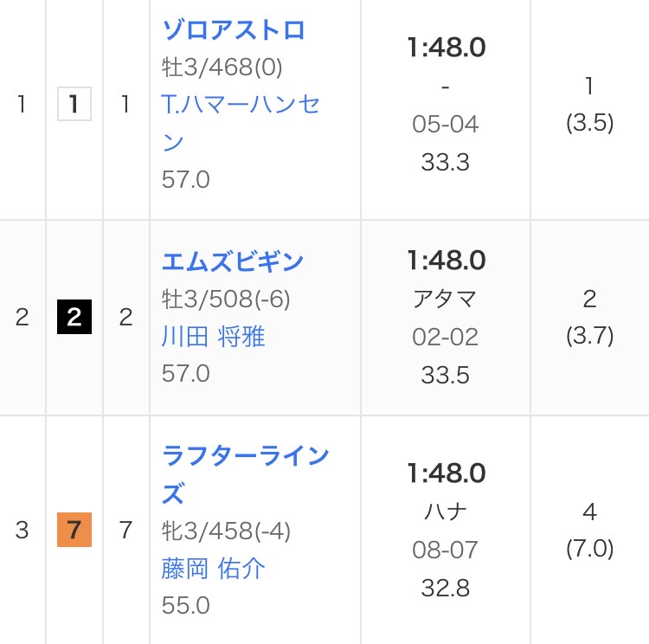The image size is (649, 644).
Task: Click the white frame number 1 badge
Action: tap(74, 105)
